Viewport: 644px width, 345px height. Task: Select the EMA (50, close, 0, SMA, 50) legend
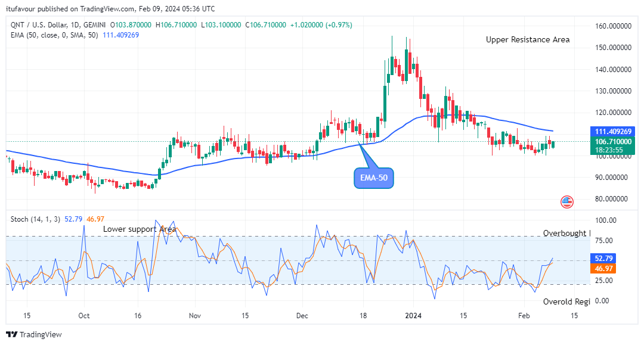click(54, 35)
